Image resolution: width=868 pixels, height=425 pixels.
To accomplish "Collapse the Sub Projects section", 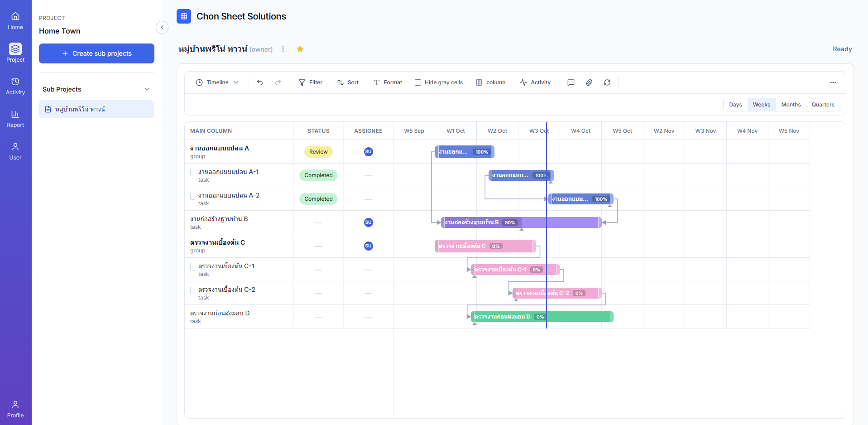I will 147,89.
